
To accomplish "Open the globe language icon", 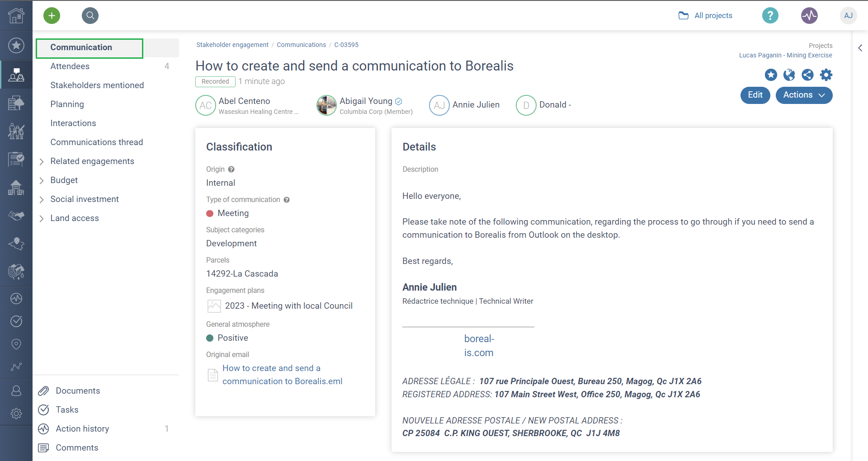I will pos(789,75).
